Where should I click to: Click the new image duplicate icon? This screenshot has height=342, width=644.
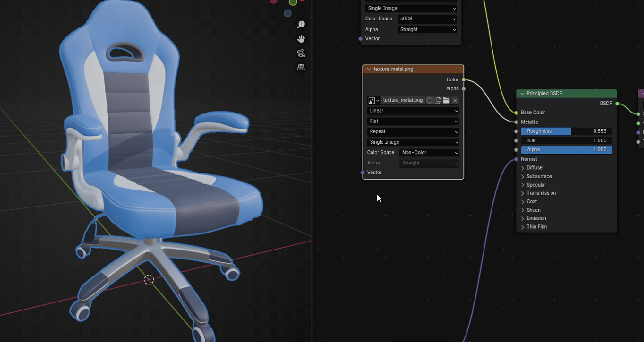438,100
